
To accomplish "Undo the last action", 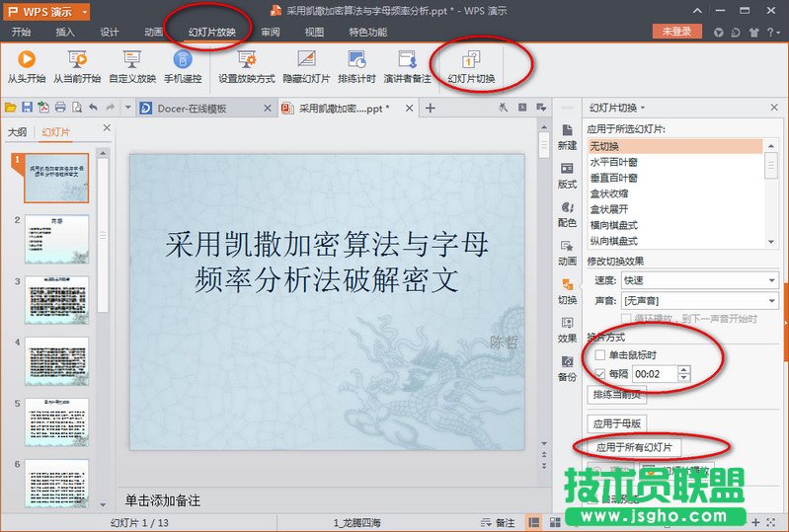I will [x=93, y=108].
